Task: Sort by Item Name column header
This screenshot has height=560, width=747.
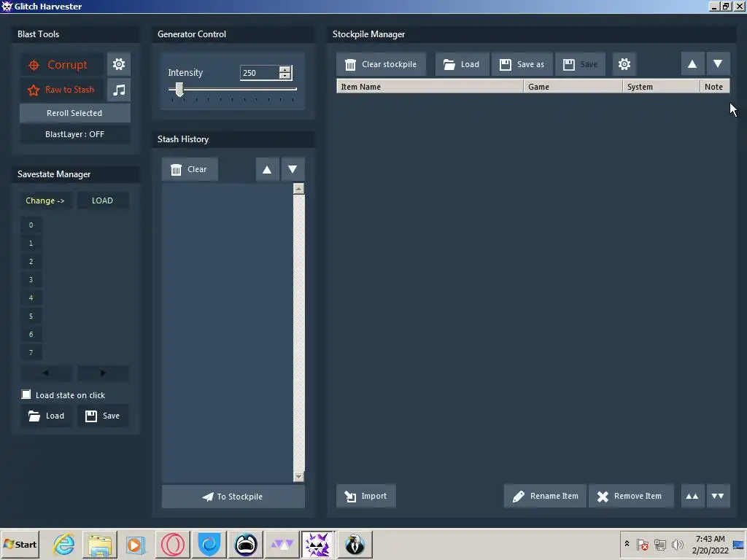Action: pos(430,87)
